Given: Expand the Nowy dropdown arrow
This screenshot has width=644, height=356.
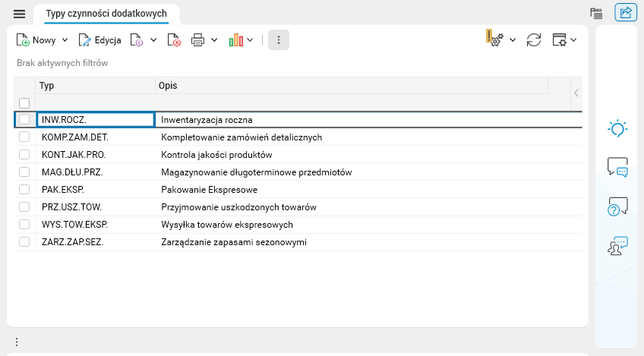Looking at the screenshot, I should tap(65, 40).
